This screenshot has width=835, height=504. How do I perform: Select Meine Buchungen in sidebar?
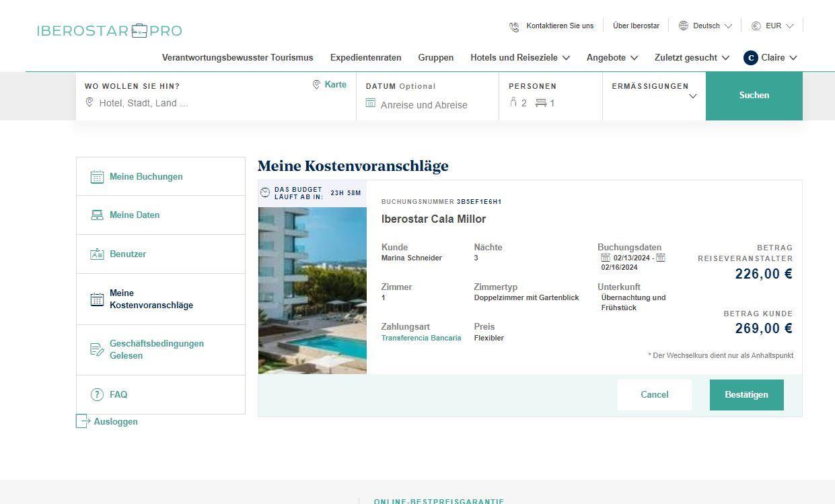[161, 177]
